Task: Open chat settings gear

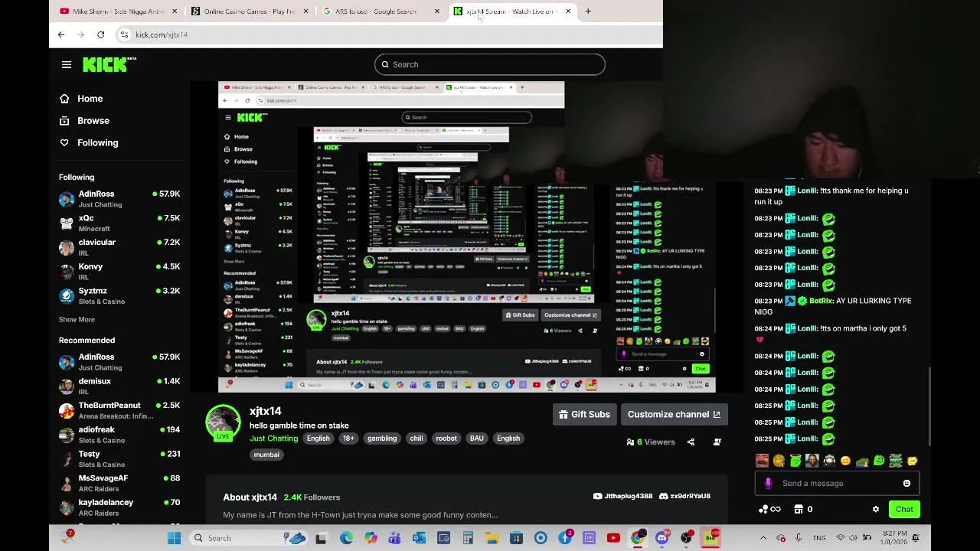Action: pos(876,510)
